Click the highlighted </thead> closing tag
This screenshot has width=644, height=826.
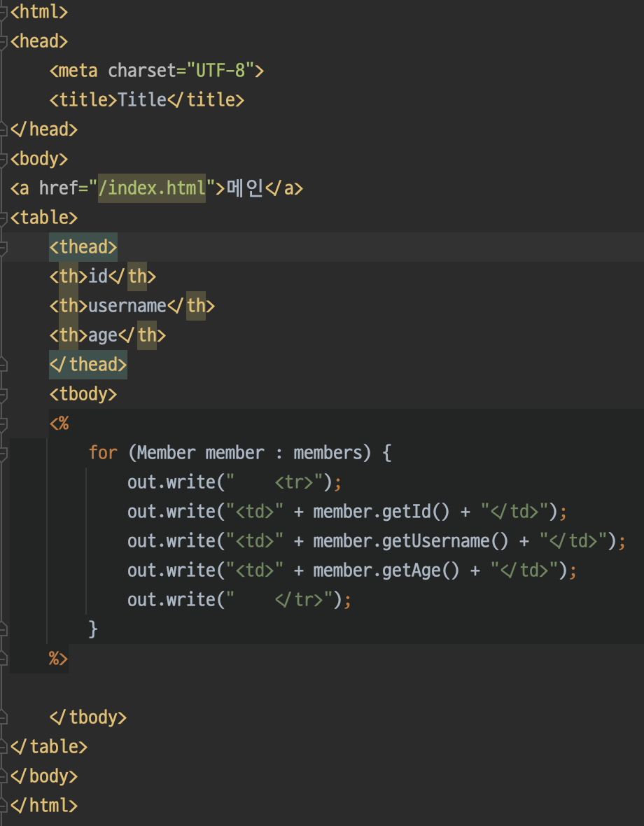pos(88,365)
